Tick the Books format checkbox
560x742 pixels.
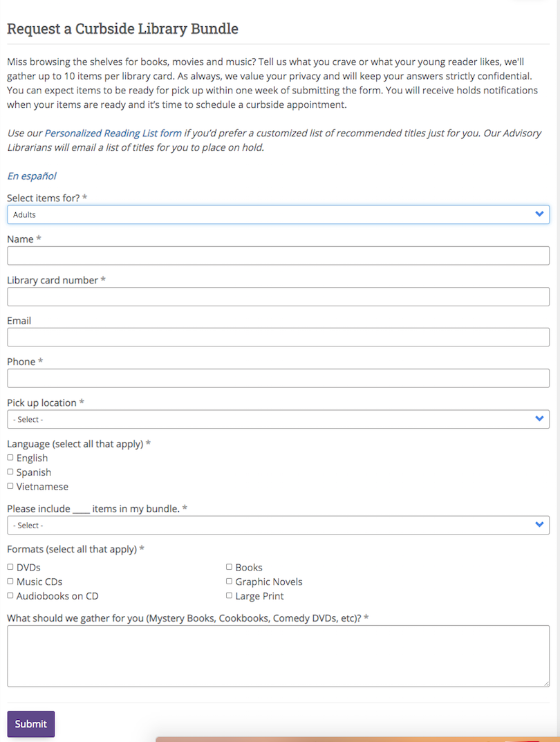coord(229,567)
